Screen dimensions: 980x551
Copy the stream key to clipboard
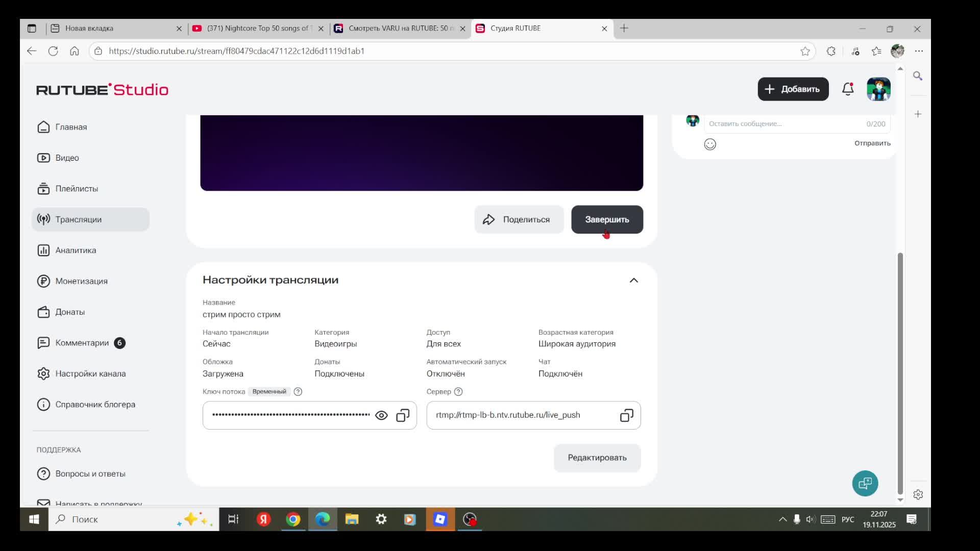[x=403, y=415]
